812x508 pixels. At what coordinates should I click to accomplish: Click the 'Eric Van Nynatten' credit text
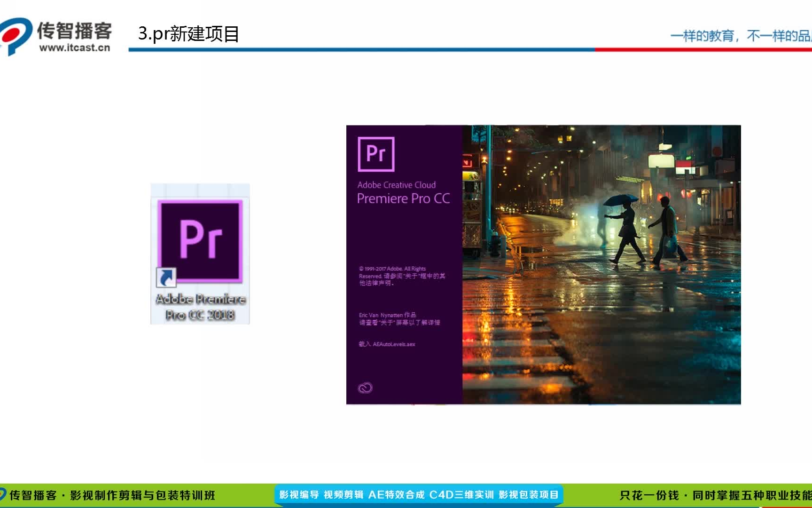coord(382,315)
